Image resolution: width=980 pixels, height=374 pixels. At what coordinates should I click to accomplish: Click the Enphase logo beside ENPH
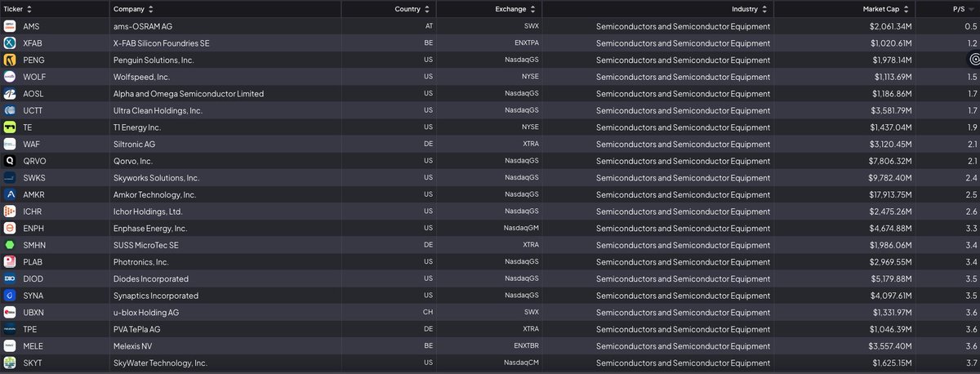pyautogui.click(x=10, y=228)
